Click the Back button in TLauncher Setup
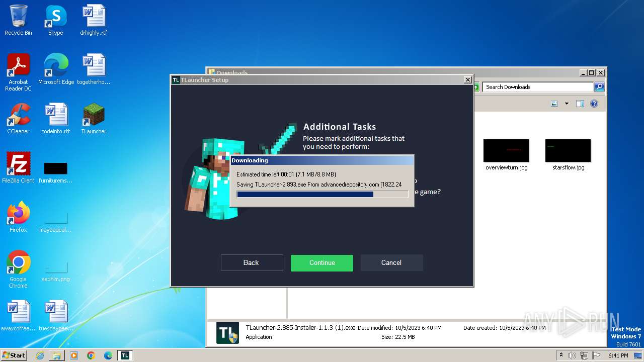 (252, 262)
